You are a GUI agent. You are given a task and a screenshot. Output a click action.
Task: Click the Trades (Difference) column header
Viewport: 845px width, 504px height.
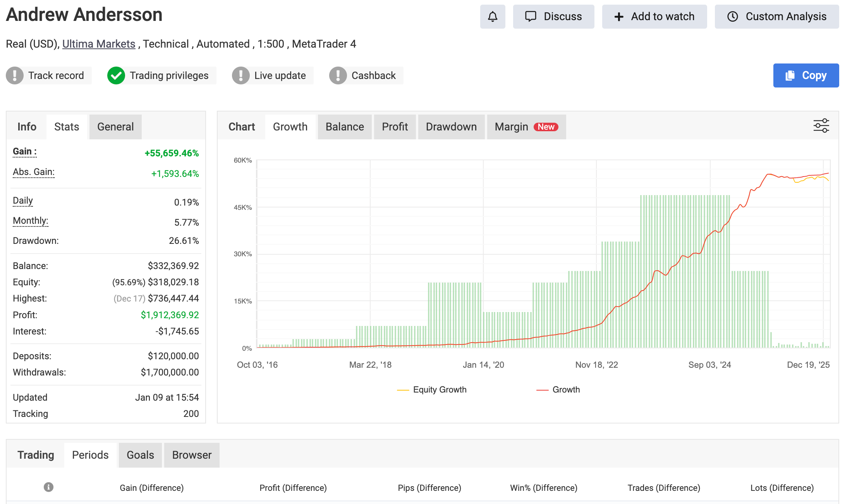click(664, 488)
